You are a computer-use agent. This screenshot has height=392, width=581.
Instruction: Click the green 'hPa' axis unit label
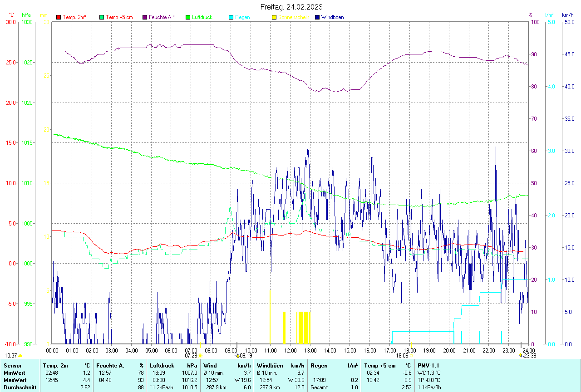coord(26,15)
